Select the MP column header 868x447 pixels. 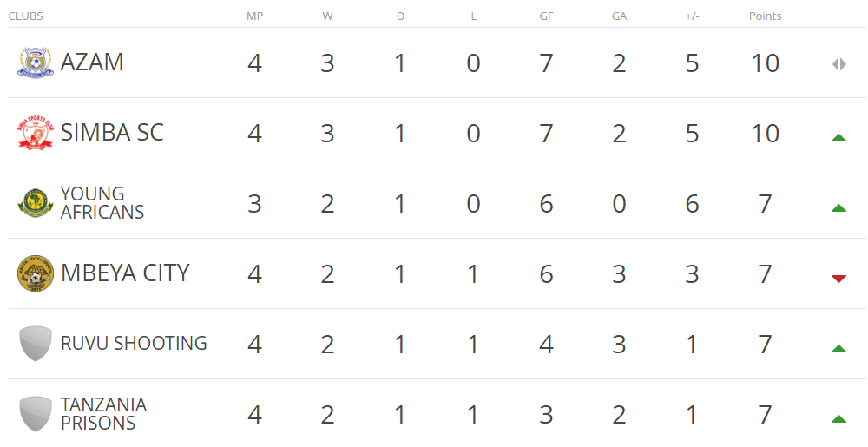click(x=254, y=16)
